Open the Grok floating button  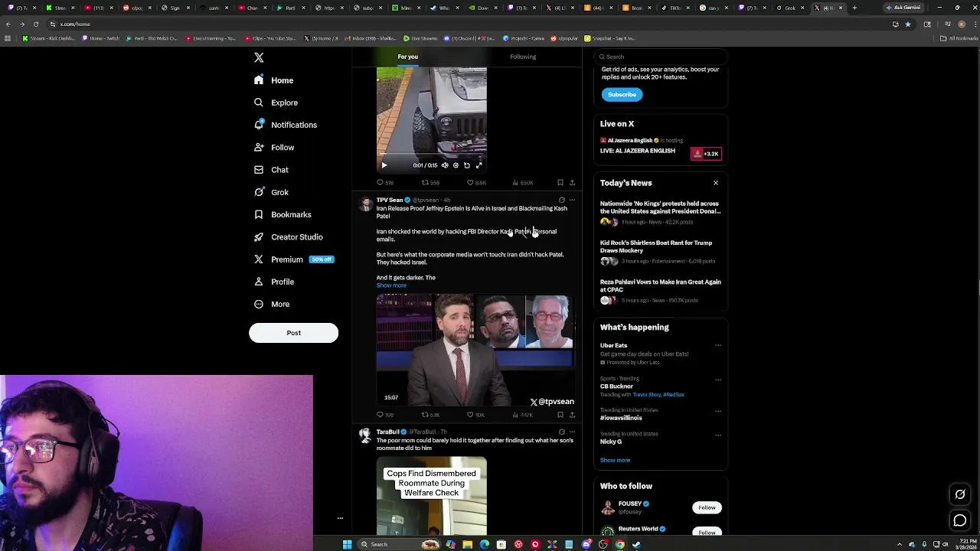coord(960,494)
